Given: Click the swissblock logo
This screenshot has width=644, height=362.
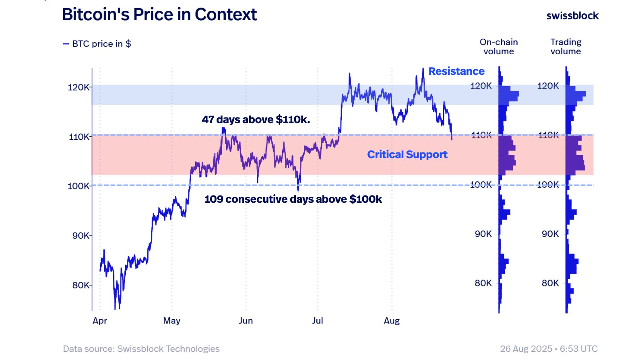Looking at the screenshot, I should click(572, 16).
